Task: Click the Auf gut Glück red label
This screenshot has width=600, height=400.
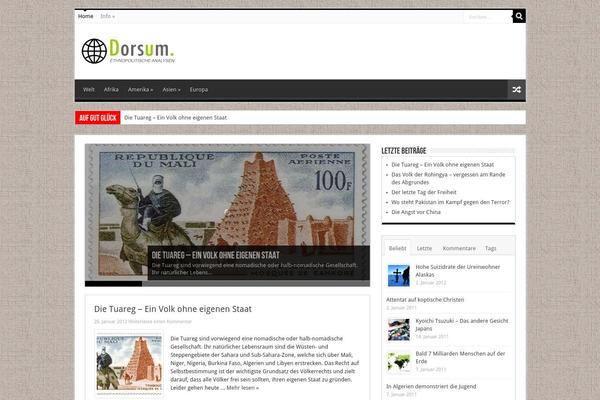Action: coord(98,118)
